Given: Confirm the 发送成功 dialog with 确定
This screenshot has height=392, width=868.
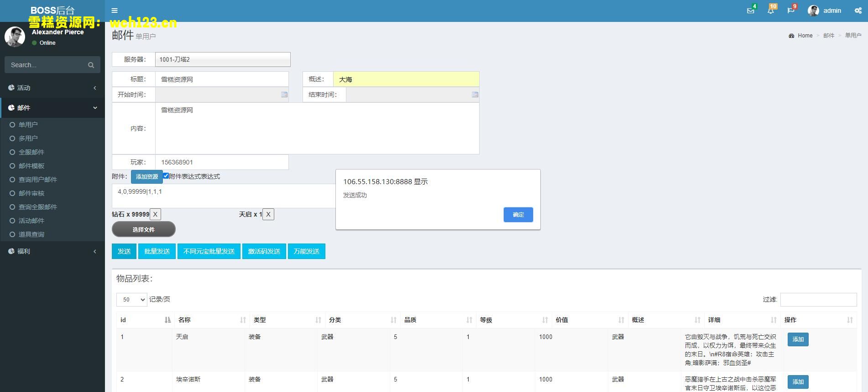Looking at the screenshot, I should 518,215.
